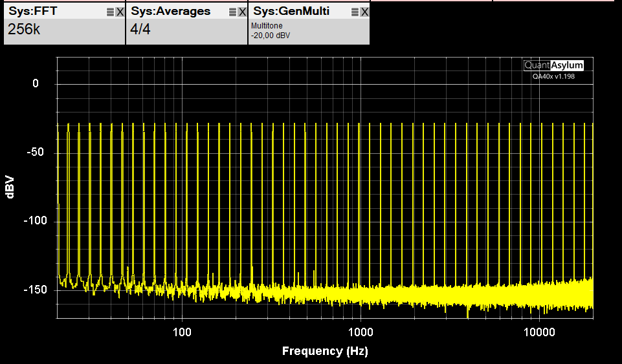Click the -20,00 dBV level value
The height and width of the screenshot is (364, 622).
tap(271, 36)
